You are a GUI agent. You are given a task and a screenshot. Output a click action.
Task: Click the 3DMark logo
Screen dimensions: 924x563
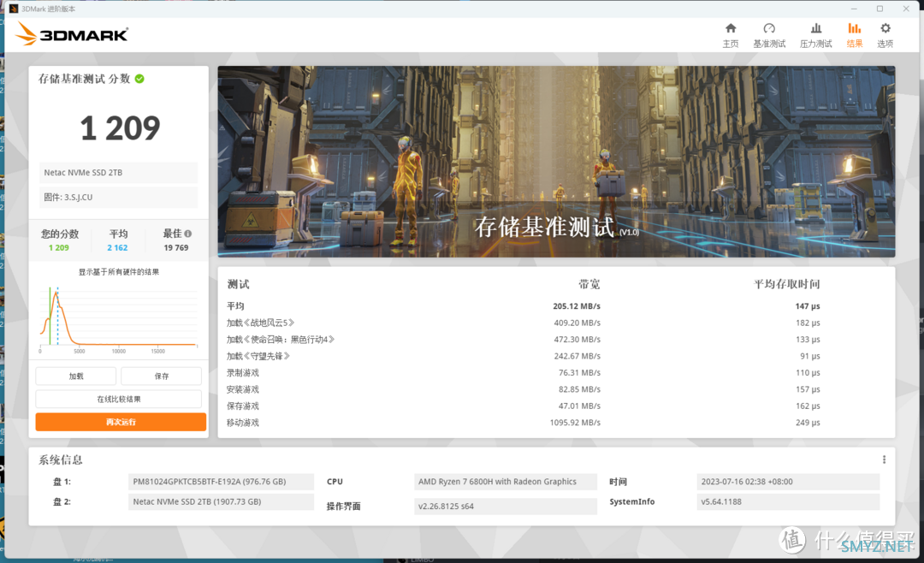71,34
